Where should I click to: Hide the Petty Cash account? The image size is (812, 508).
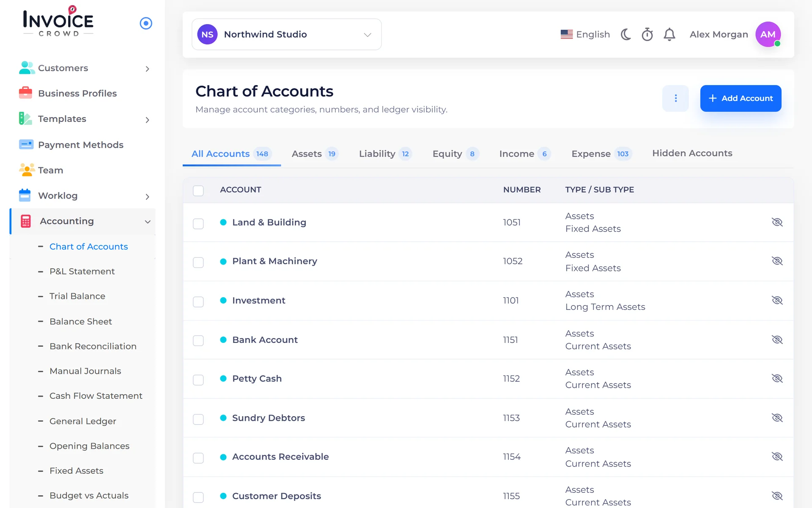point(777,378)
